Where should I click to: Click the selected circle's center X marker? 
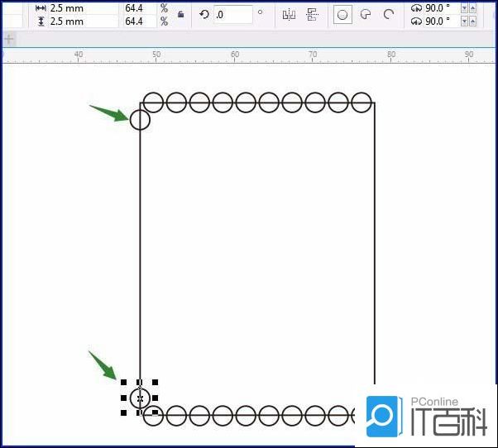click(x=140, y=398)
